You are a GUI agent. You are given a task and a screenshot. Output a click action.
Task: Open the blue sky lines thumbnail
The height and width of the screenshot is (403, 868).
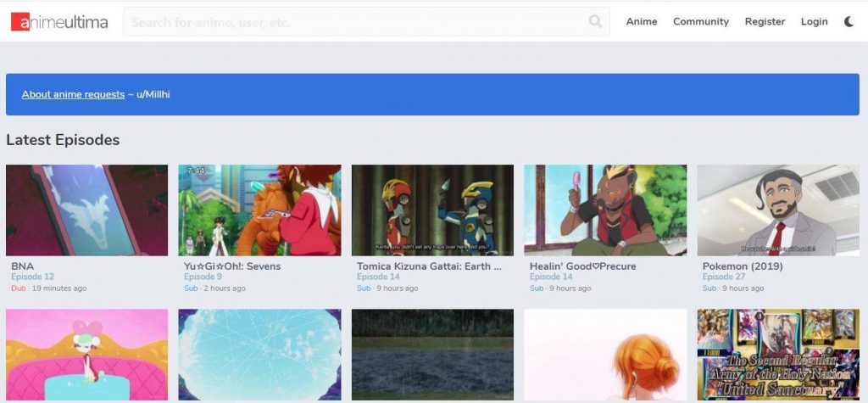coord(259,355)
